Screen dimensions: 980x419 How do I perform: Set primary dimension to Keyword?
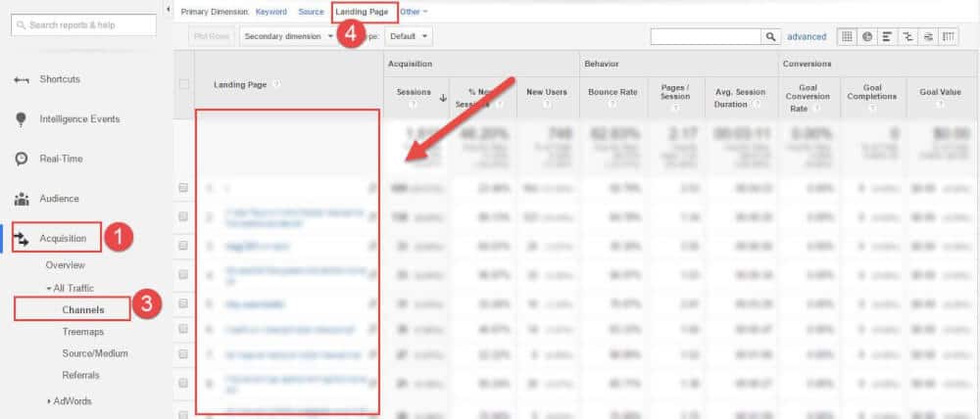pyautogui.click(x=271, y=12)
